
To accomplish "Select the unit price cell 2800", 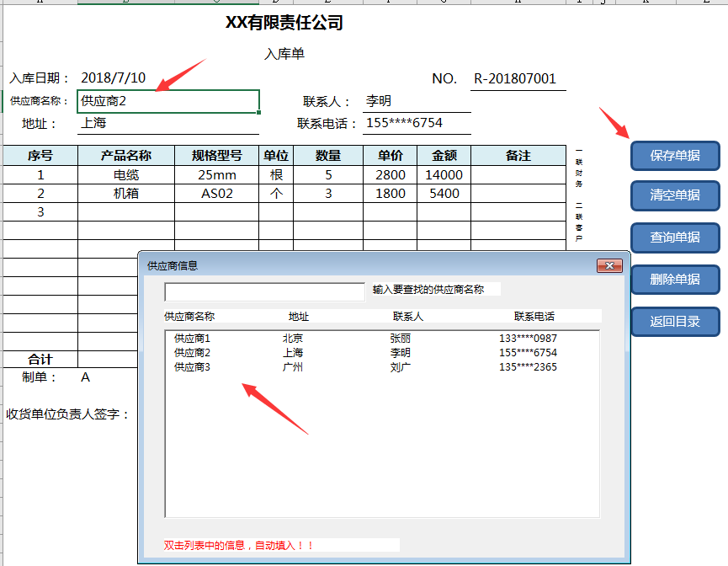I will (391, 174).
